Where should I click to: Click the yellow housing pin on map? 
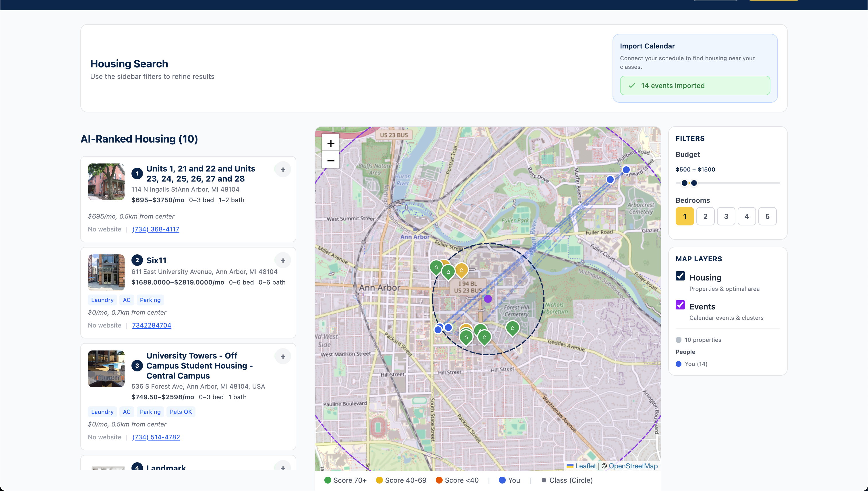tap(461, 270)
